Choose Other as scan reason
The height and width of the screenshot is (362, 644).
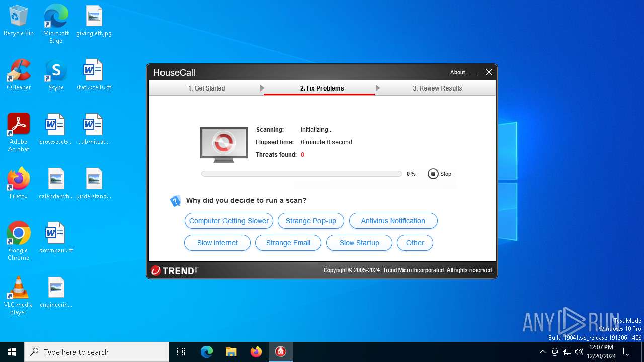(415, 243)
